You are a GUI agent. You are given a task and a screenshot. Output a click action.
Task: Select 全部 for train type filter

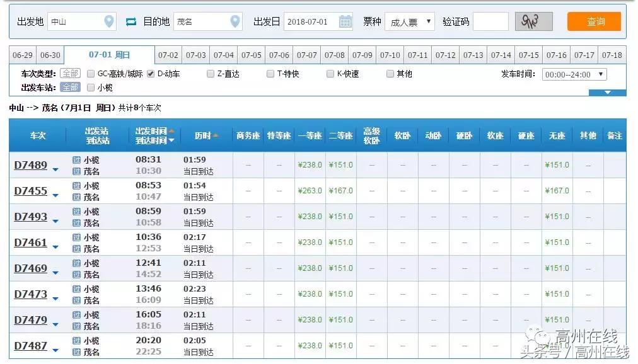point(71,74)
